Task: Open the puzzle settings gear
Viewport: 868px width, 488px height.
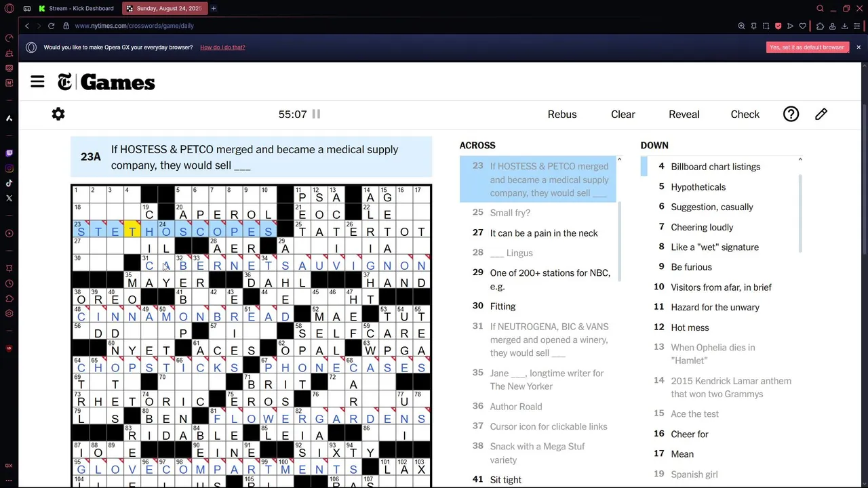Action: 58,114
